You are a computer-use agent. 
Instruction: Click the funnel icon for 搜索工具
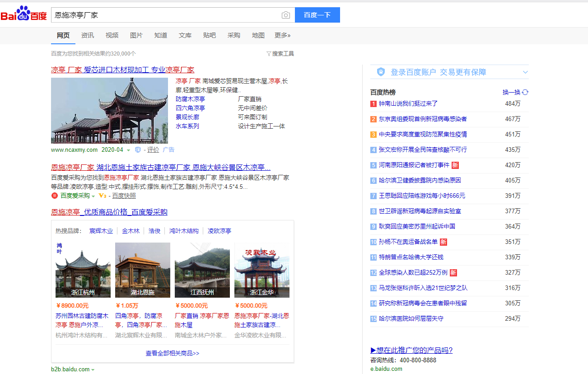[x=269, y=54]
